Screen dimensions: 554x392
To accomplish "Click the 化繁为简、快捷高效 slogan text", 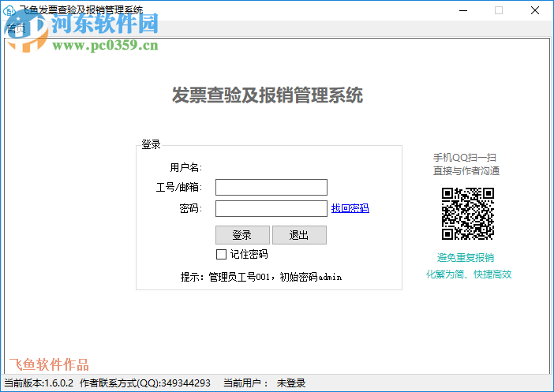I will pyautogui.click(x=469, y=274).
